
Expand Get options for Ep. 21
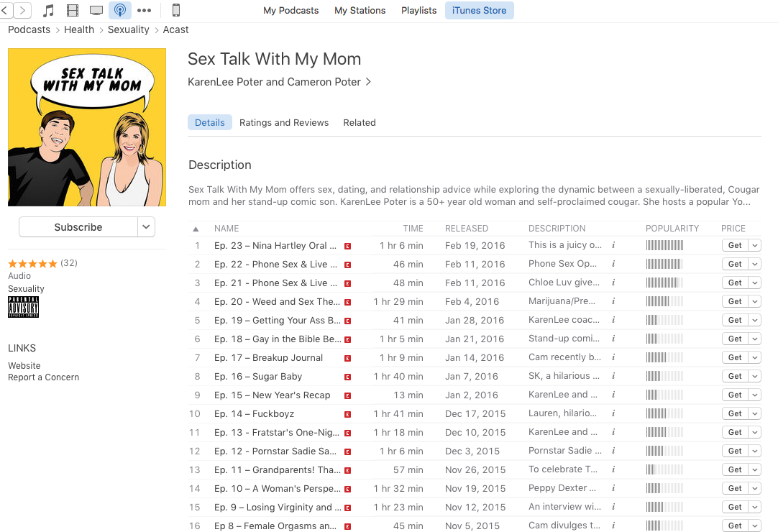click(x=755, y=283)
